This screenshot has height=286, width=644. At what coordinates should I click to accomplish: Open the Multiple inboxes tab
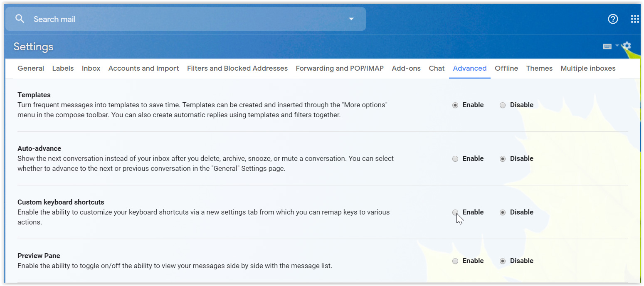[x=588, y=68]
